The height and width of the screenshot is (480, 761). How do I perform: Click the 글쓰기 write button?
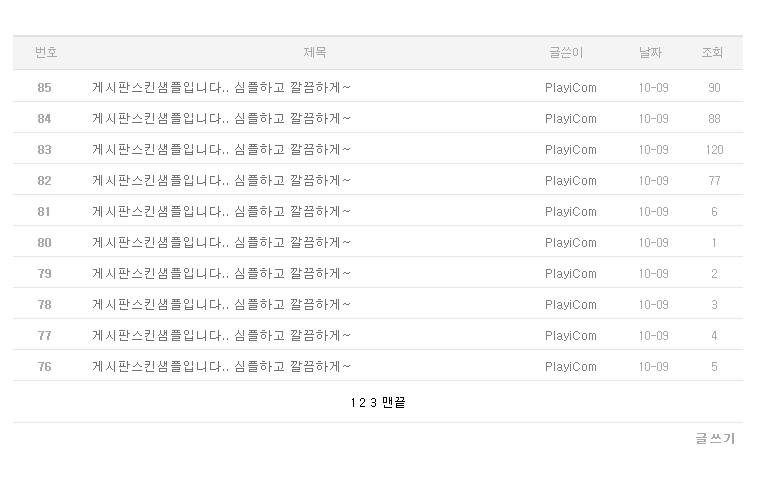click(715, 438)
